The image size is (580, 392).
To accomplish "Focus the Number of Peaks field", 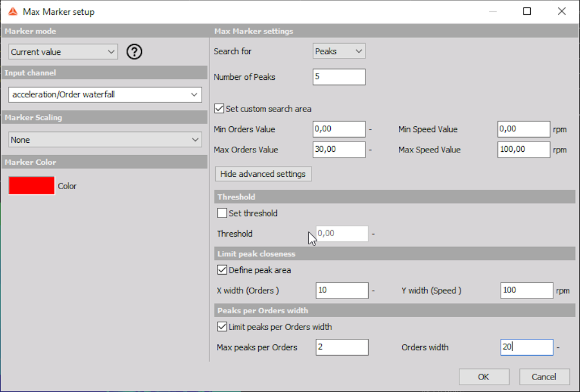I will (x=339, y=77).
